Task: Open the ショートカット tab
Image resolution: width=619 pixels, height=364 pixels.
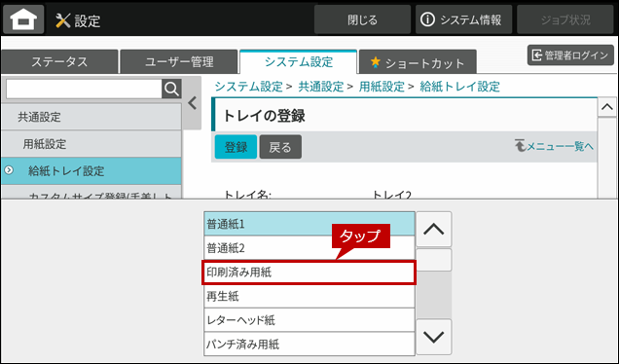Action: pos(418,62)
